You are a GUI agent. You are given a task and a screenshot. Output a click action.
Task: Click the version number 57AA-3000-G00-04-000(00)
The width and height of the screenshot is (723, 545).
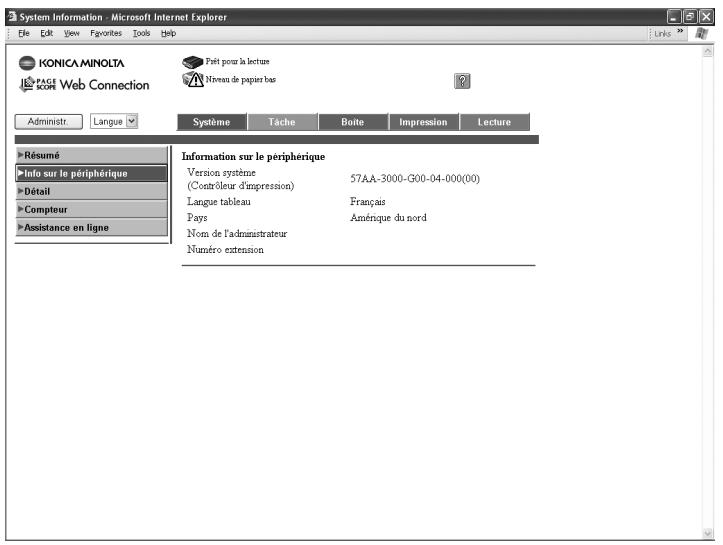[415, 178]
